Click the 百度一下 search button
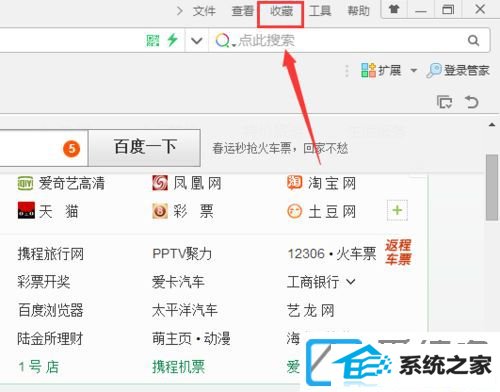The height and width of the screenshot is (392, 500). tap(144, 147)
